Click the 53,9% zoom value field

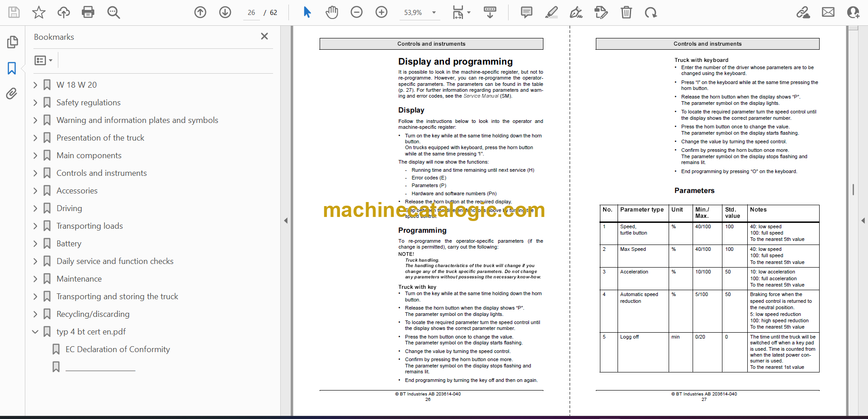413,13
